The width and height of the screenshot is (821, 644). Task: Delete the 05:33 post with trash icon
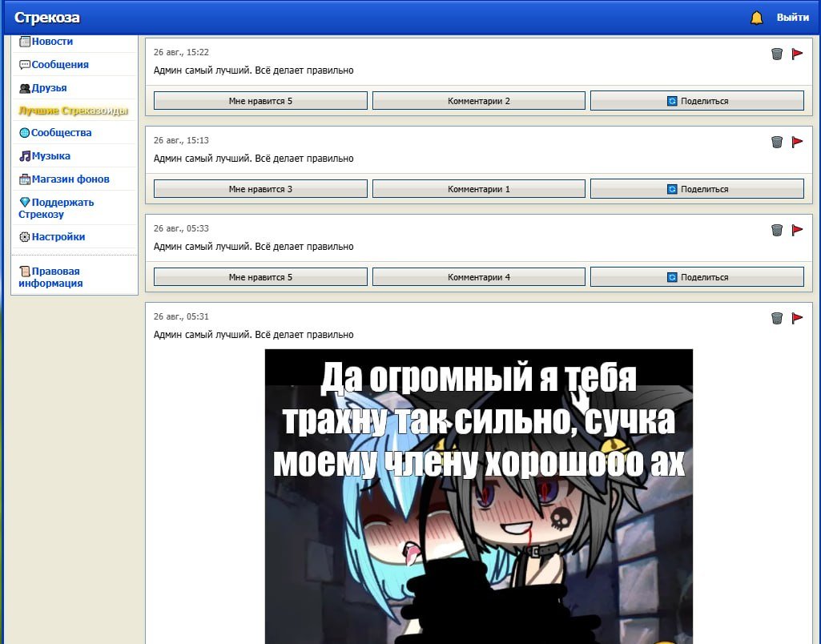click(x=777, y=230)
